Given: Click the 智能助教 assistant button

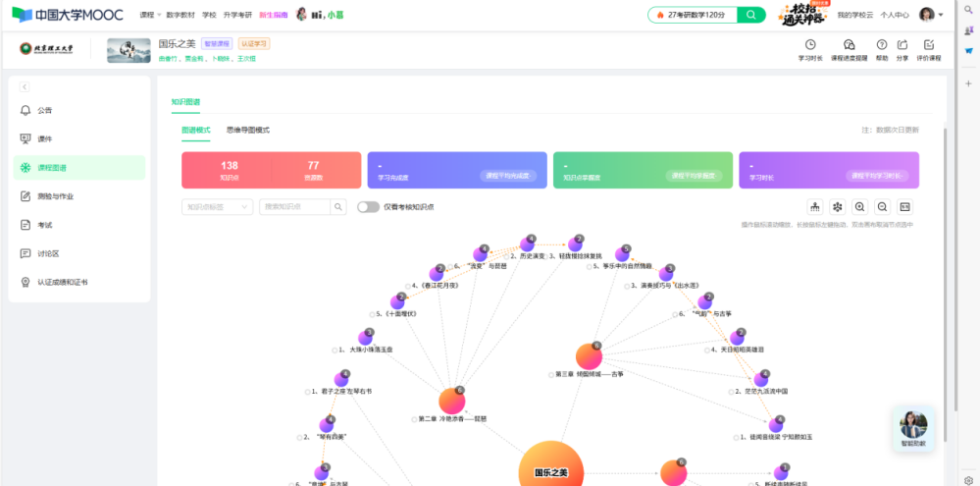Looking at the screenshot, I should pyautogui.click(x=913, y=429).
